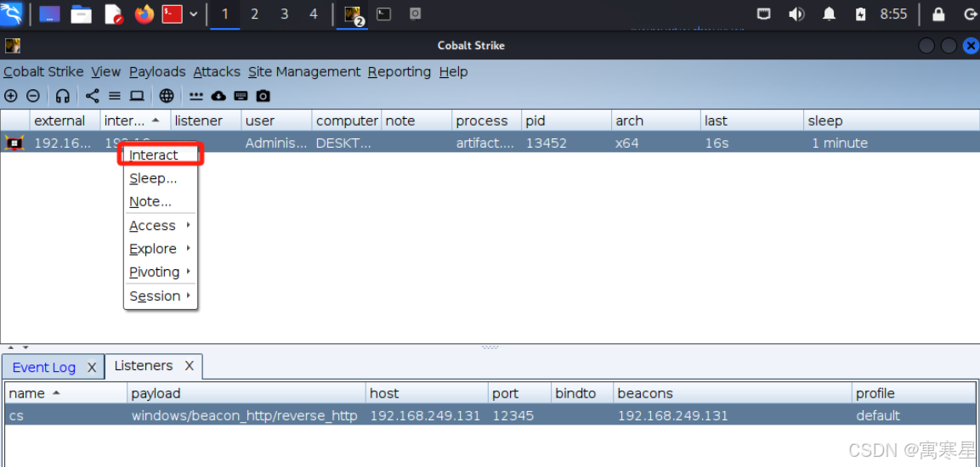Launch the red terminal panel icon
This screenshot has width=980, height=467.
pyautogui.click(x=172, y=14)
